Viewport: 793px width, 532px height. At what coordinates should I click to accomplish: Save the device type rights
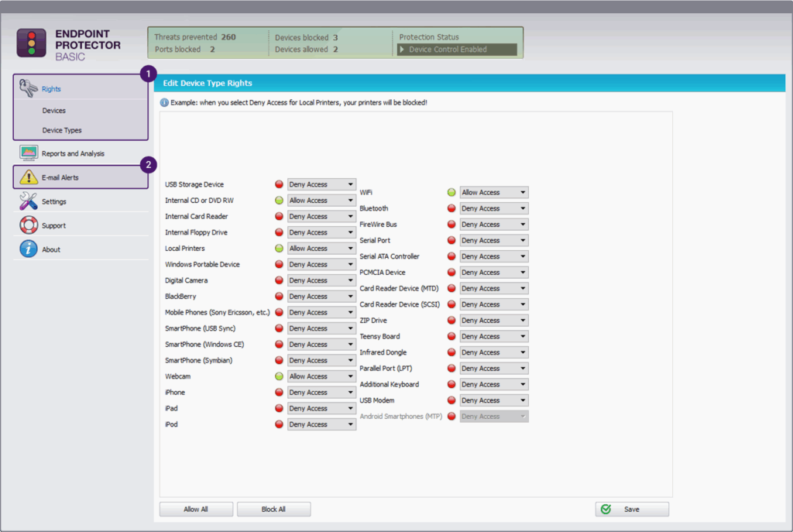pyautogui.click(x=631, y=509)
